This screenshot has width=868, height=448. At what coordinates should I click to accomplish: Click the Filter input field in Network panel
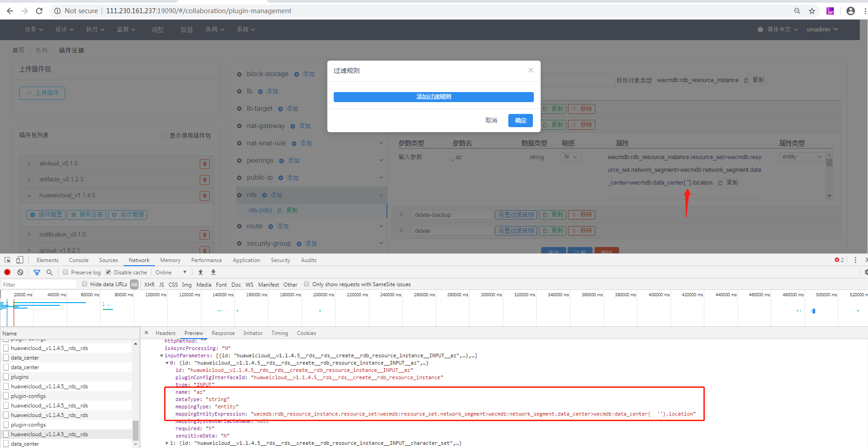39,283
